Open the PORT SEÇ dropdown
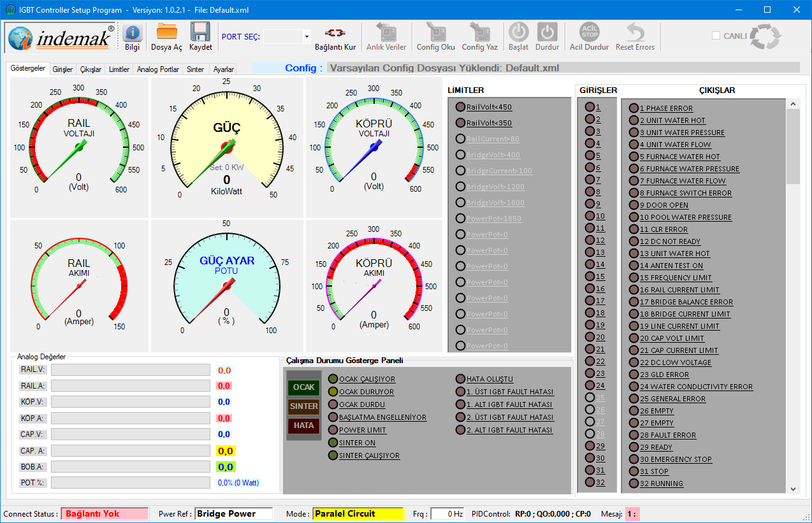812x523 pixels. (307, 37)
